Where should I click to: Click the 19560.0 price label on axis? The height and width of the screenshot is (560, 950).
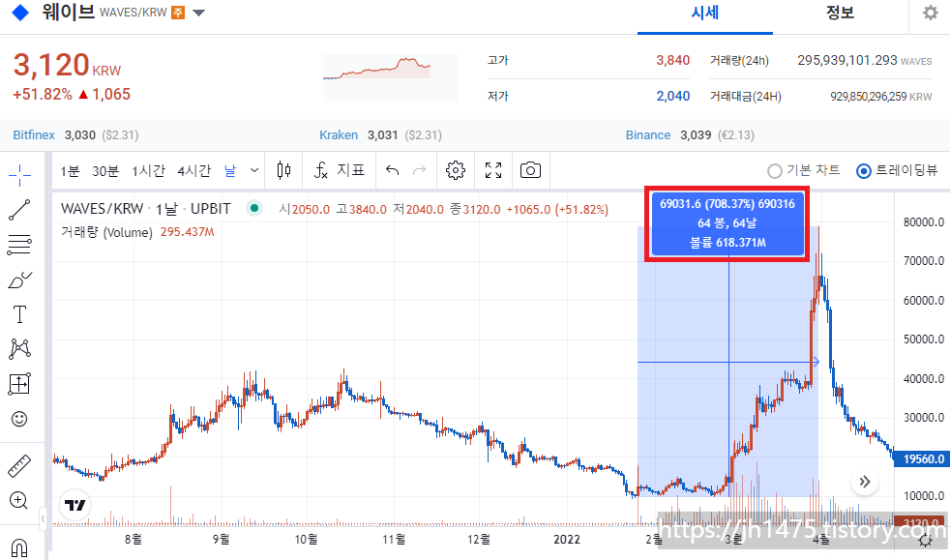[922, 458]
